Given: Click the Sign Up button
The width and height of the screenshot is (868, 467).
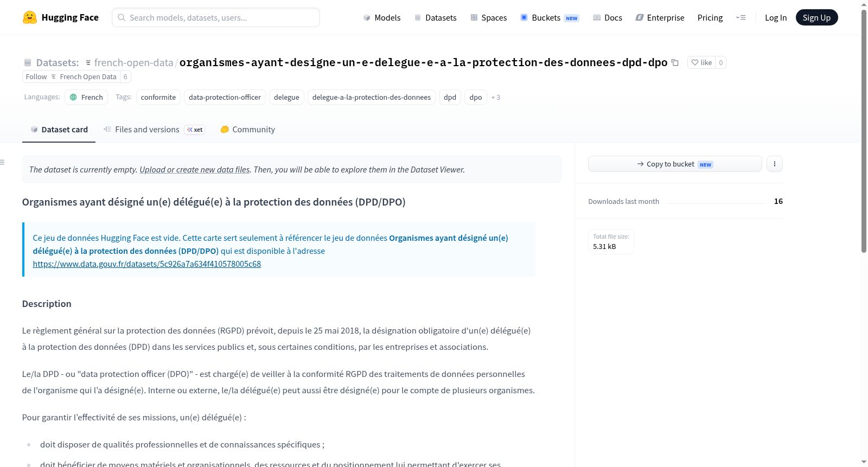Looking at the screenshot, I should [x=816, y=17].
